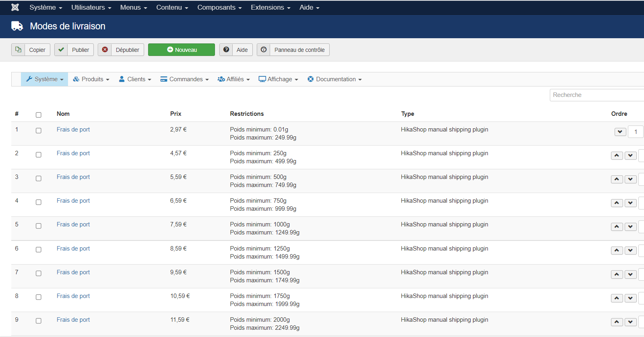The image size is (644, 337).
Task: Click the Joomla logo icon
Action: pos(15,7)
